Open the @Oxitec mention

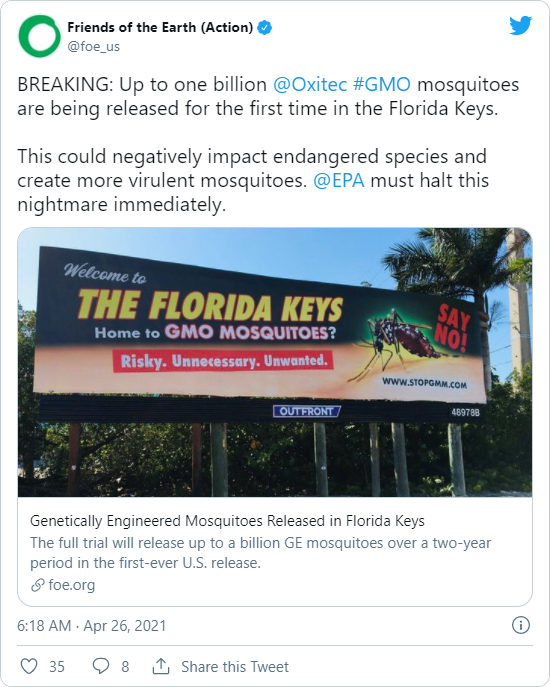(310, 85)
